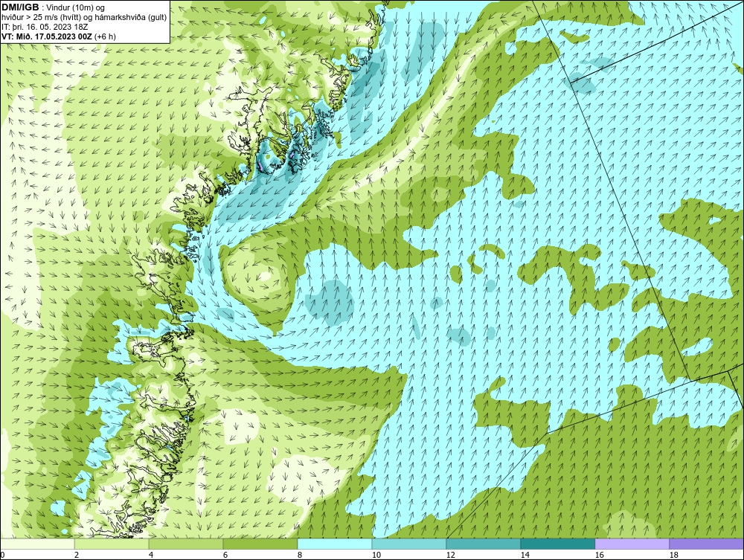Select the 14–16 m/s dark teal swatch
744x560 pixels.
[x=557, y=544]
